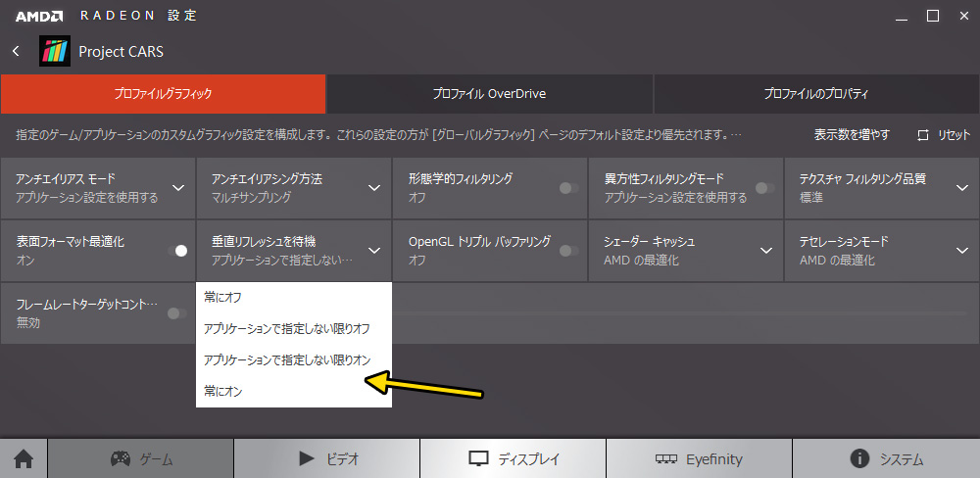Image resolution: width=980 pixels, height=478 pixels.
Task: Click 標準 value under テクスチャ フィルタリング品質
Action: (811, 198)
